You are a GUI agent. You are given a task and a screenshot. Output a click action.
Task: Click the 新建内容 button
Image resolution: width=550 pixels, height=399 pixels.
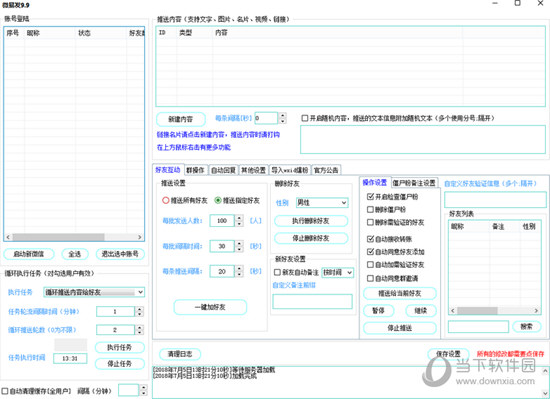pyautogui.click(x=181, y=119)
